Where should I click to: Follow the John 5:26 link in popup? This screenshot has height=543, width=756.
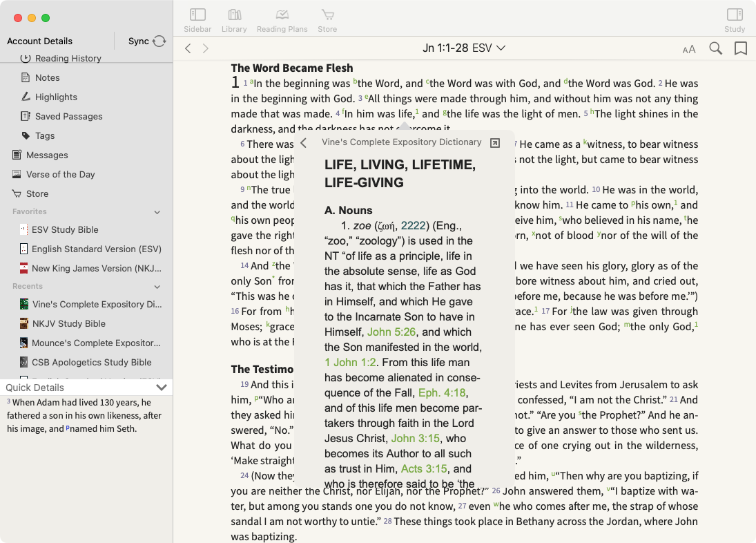pyautogui.click(x=391, y=332)
